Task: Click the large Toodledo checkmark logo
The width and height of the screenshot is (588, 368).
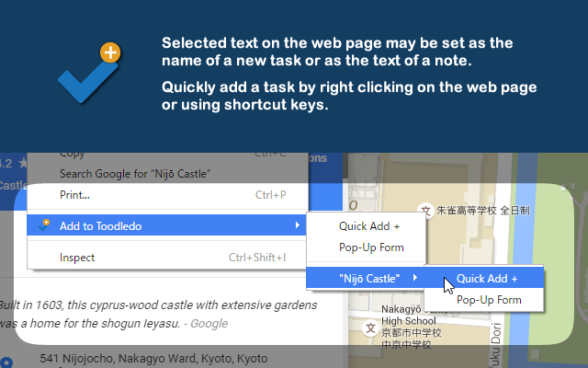Action: tap(89, 74)
